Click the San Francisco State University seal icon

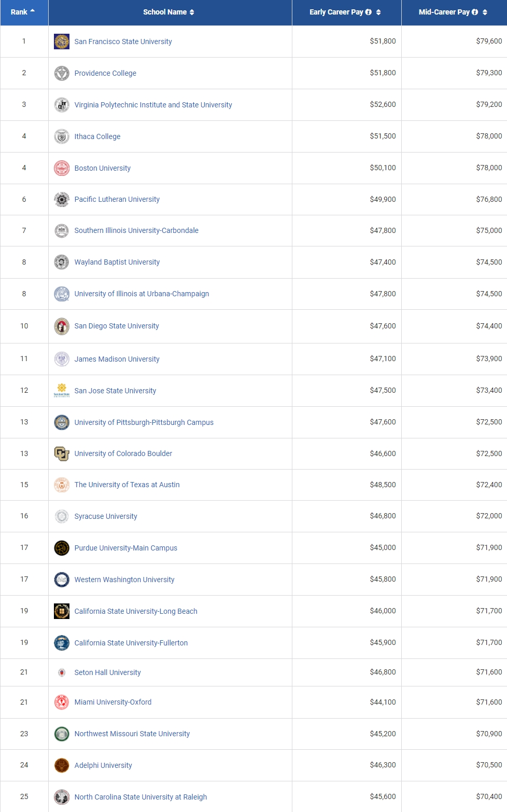(x=62, y=42)
